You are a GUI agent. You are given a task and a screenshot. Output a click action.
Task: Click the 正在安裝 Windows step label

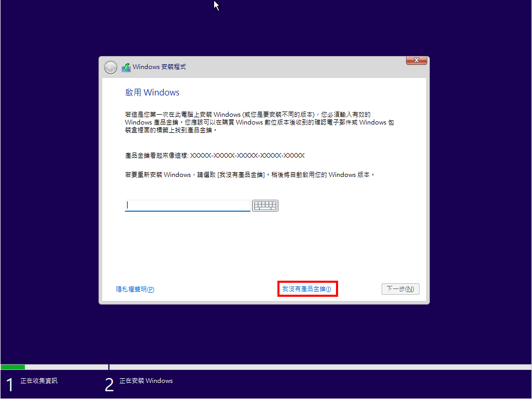click(146, 381)
